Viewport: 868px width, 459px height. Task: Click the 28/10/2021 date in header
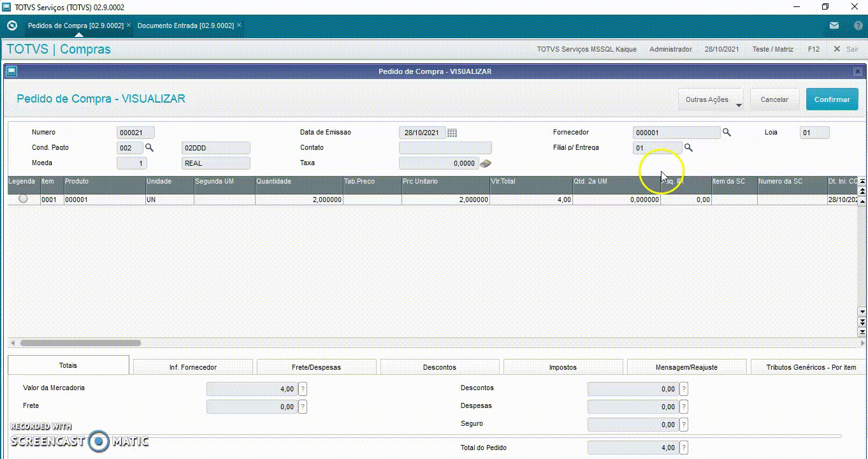[x=722, y=49]
